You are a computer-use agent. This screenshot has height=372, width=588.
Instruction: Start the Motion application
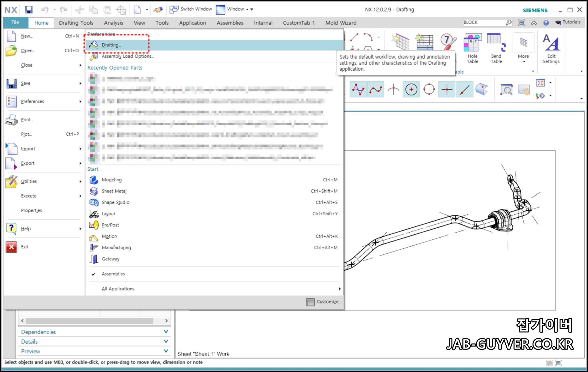214,236
